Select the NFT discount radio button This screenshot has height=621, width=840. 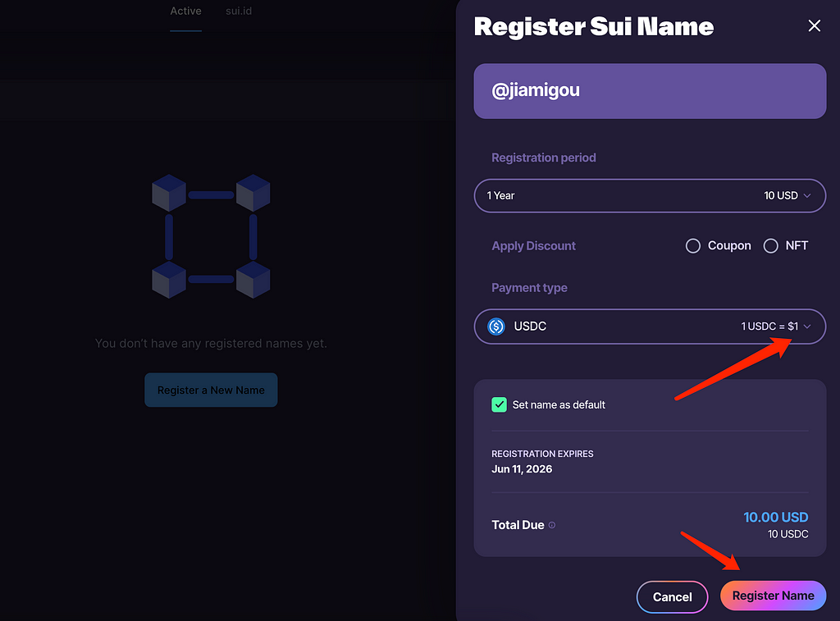[x=770, y=246]
